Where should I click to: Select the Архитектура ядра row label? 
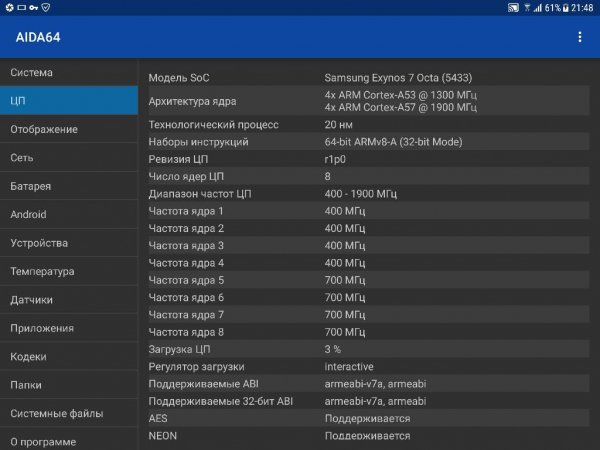click(192, 101)
